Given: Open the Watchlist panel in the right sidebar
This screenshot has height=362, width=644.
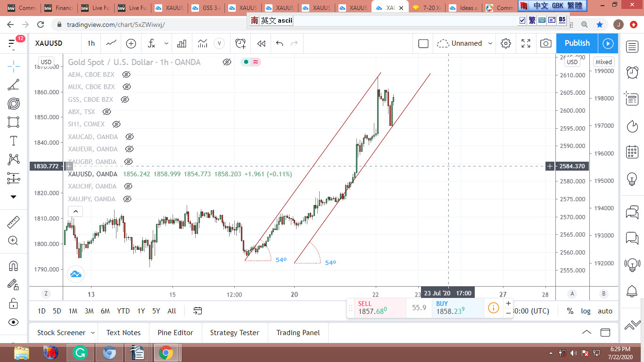Looking at the screenshot, I should coord(632,46).
